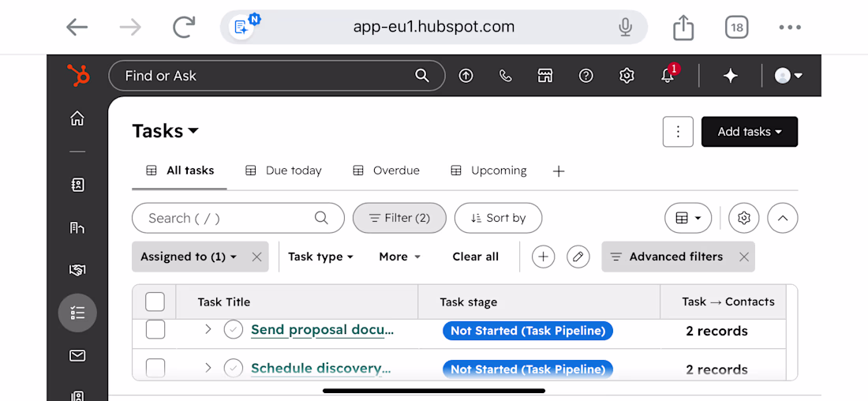The height and width of the screenshot is (401, 868).
Task: Switch to the Due today tab
Action: coord(282,171)
